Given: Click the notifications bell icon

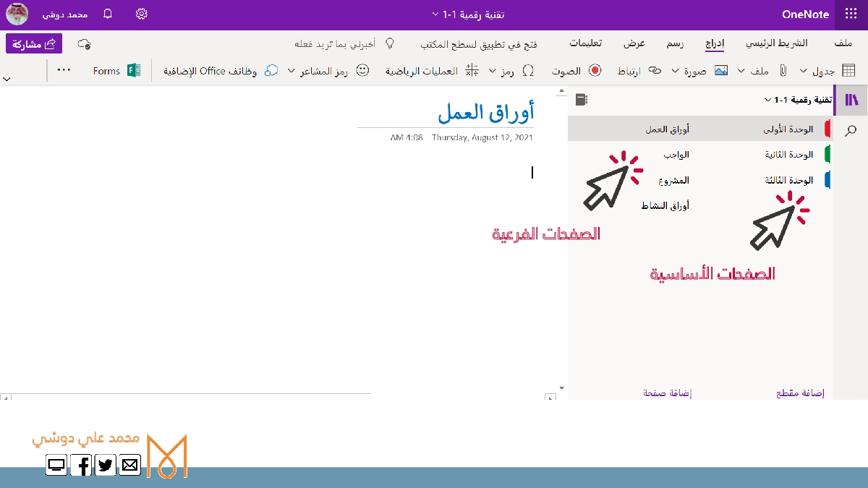Looking at the screenshot, I should (108, 14).
